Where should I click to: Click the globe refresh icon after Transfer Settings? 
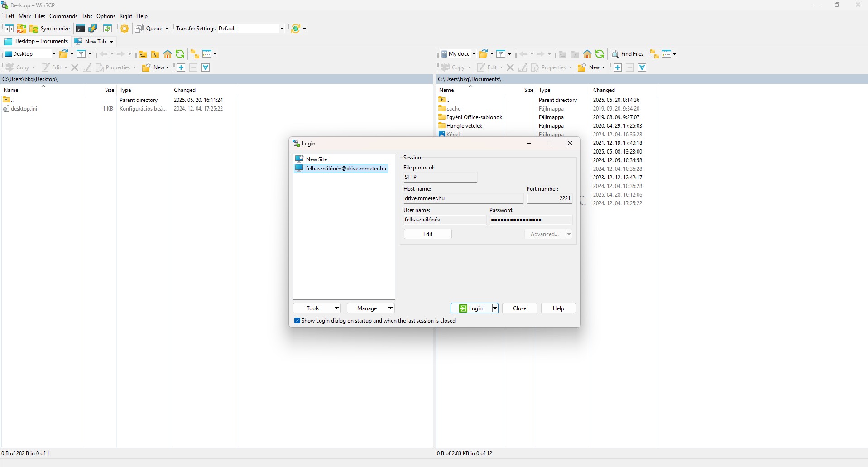click(x=296, y=29)
